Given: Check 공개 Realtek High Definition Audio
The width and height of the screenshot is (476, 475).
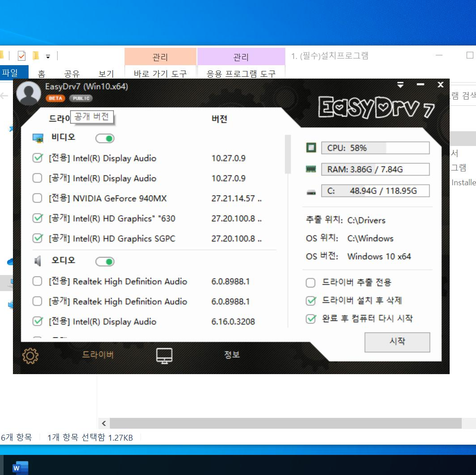Looking at the screenshot, I should click(x=38, y=301).
